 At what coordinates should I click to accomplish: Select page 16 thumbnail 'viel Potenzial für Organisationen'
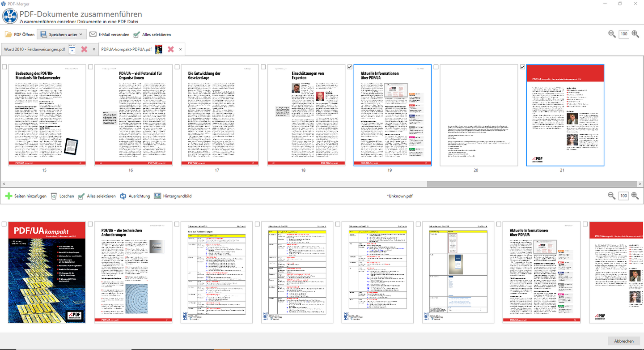(x=133, y=115)
